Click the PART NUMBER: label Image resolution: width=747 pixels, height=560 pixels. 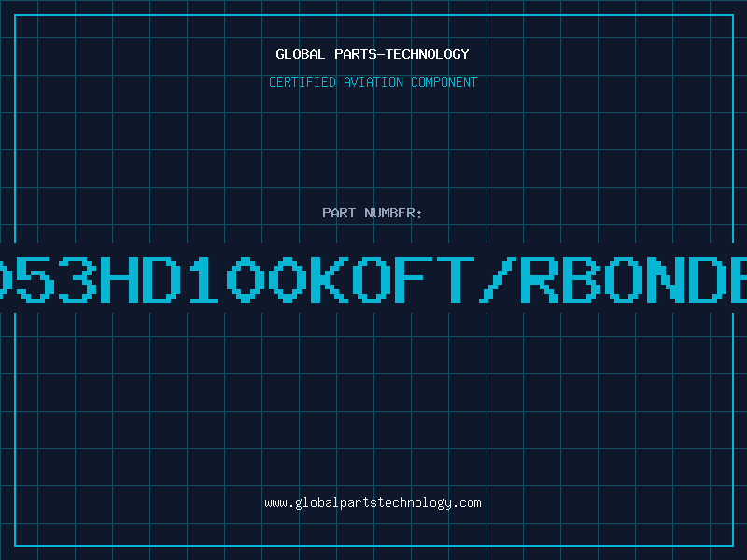373,213
